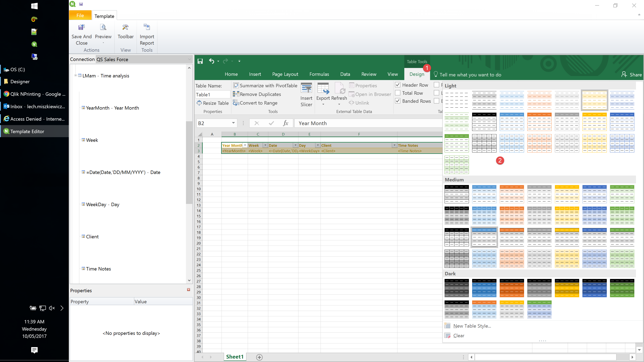The height and width of the screenshot is (362, 644).
Task: Open Qlik NPrinting Google Chrome taskbar item
Action: click(34, 94)
